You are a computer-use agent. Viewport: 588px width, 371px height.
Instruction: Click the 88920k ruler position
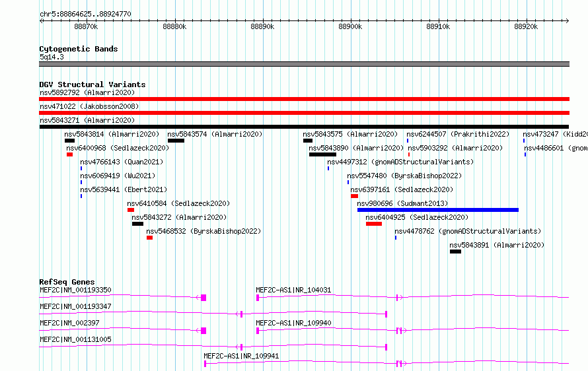[526, 26]
